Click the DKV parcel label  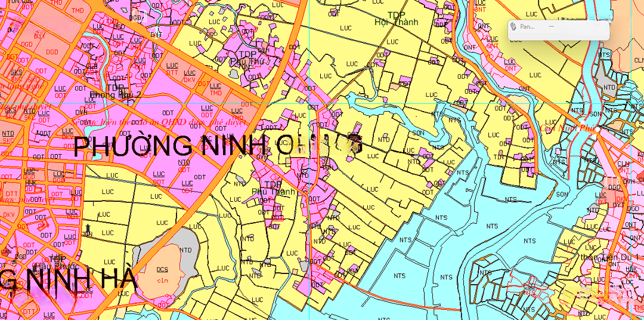point(190,80)
